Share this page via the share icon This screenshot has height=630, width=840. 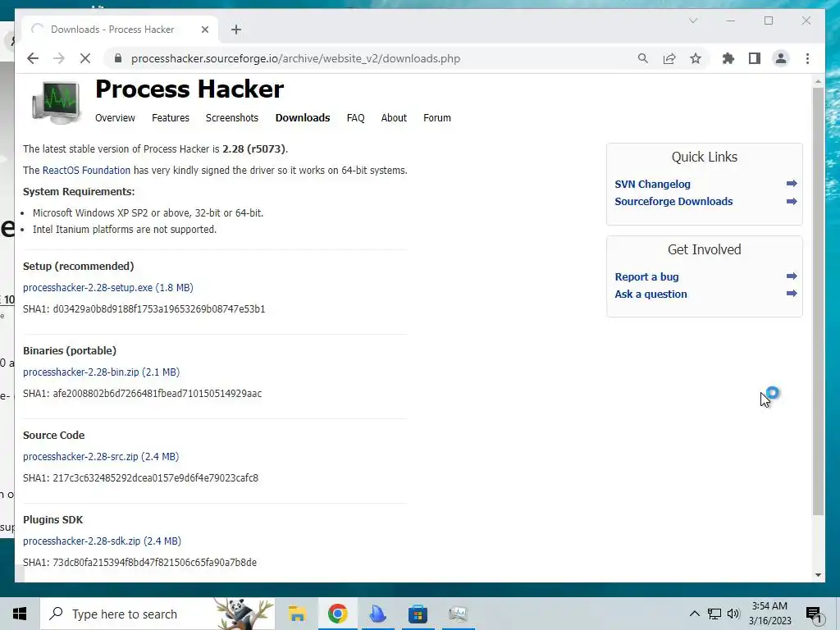669,58
